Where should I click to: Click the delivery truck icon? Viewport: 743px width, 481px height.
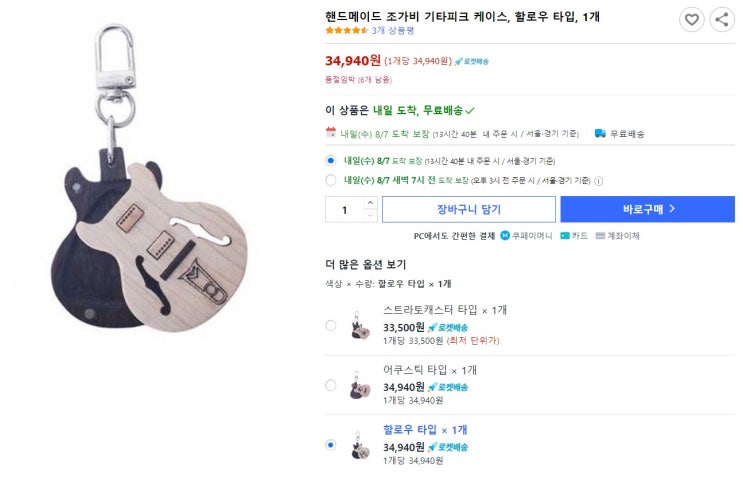600,133
